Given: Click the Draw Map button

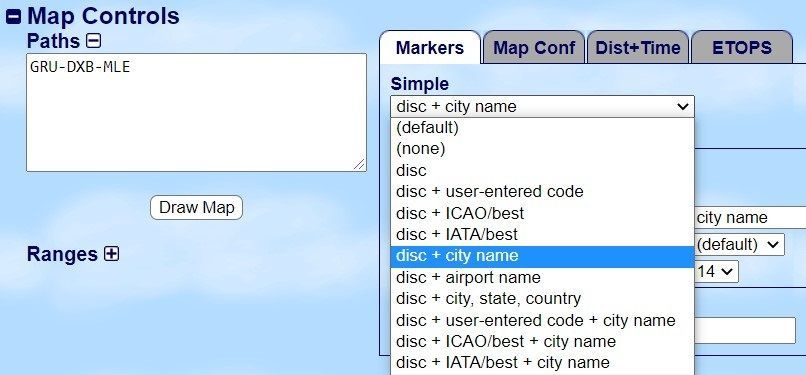Looking at the screenshot, I should pyautogui.click(x=196, y=208).
